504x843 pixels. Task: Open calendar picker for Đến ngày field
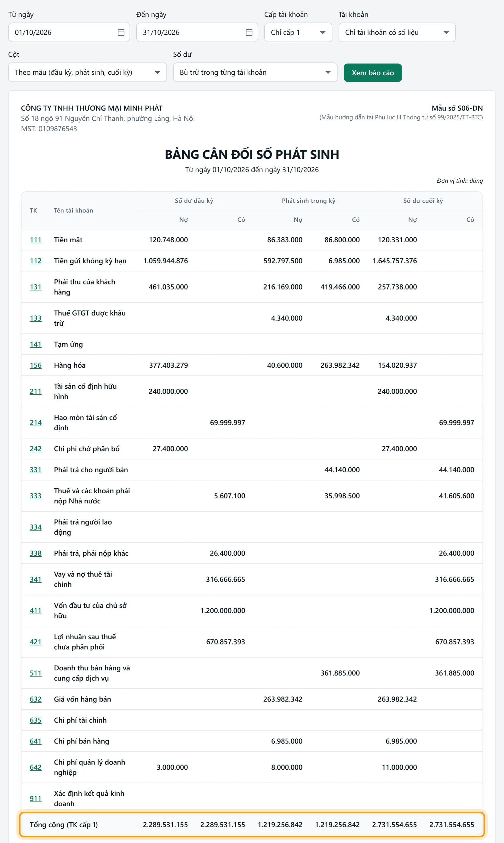click(x=249, y=32)
